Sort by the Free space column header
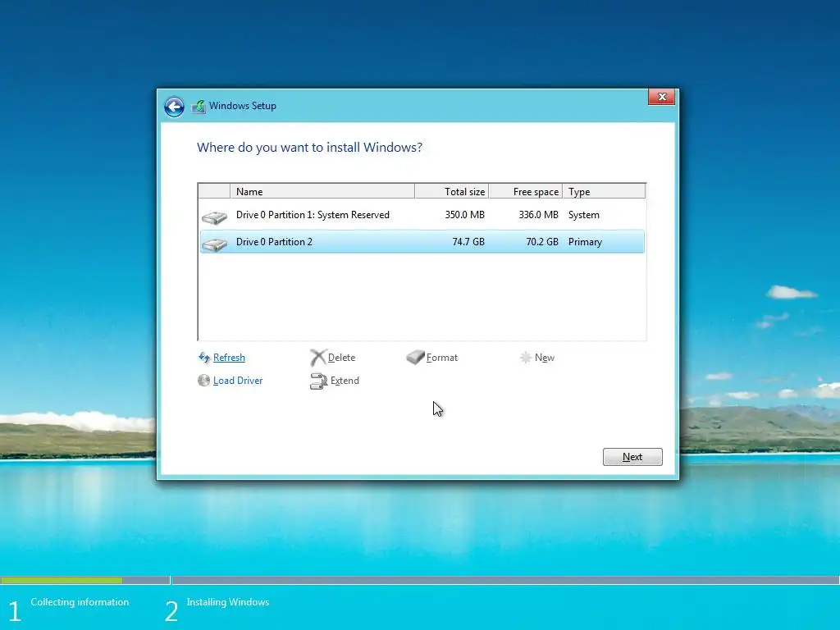This screenshot has width=840, height=630. [x=526, y=191]
